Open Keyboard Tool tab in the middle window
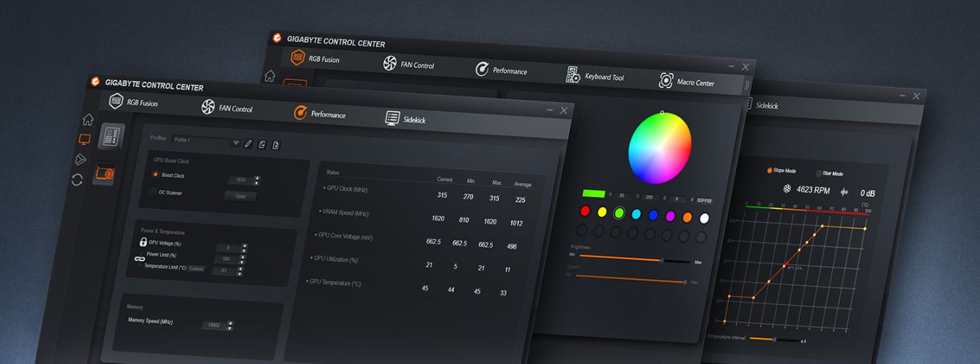980x364 pixels. pyautogui.click(x=595, y=76)
